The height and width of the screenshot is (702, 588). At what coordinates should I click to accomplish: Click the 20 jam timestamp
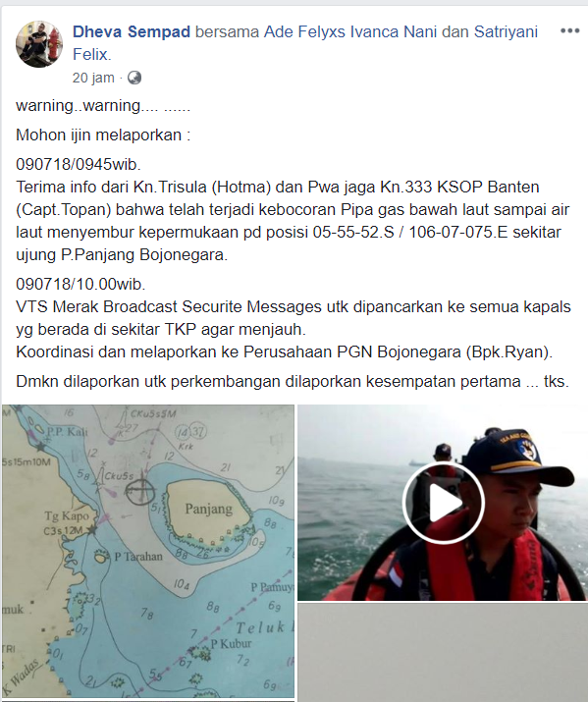pyautogui.click(x=93, y=78)
